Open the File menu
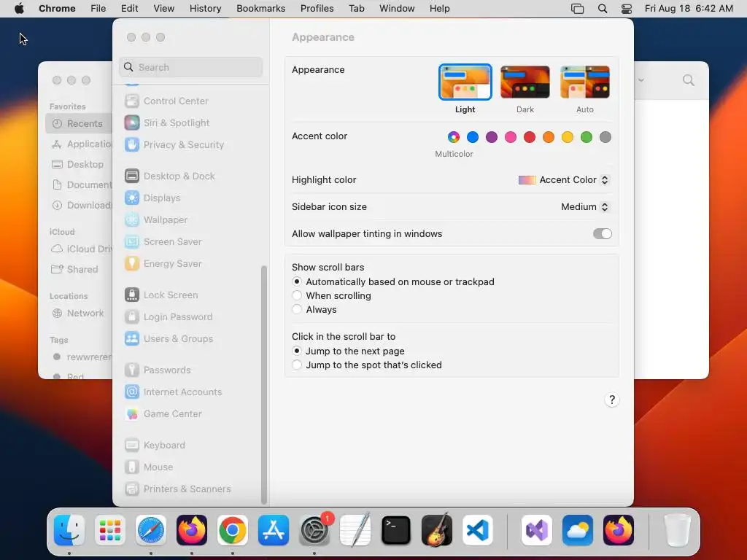The height and width of the screenshot is (560, 747). tap(98, 9)
